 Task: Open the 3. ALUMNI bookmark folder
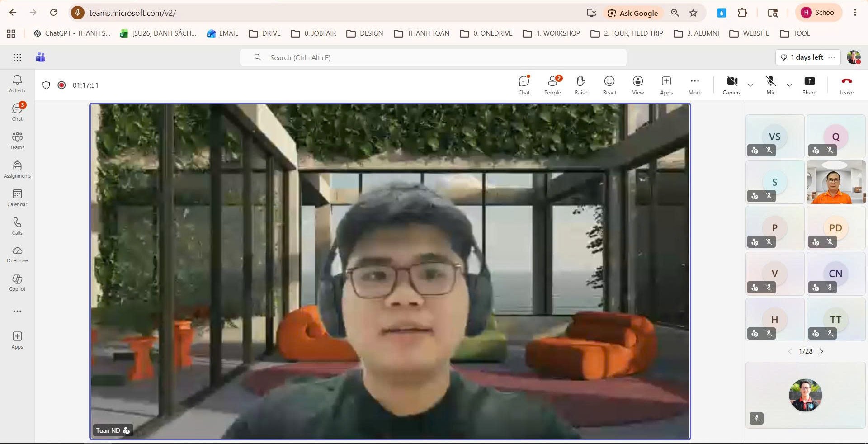(696, 33)
